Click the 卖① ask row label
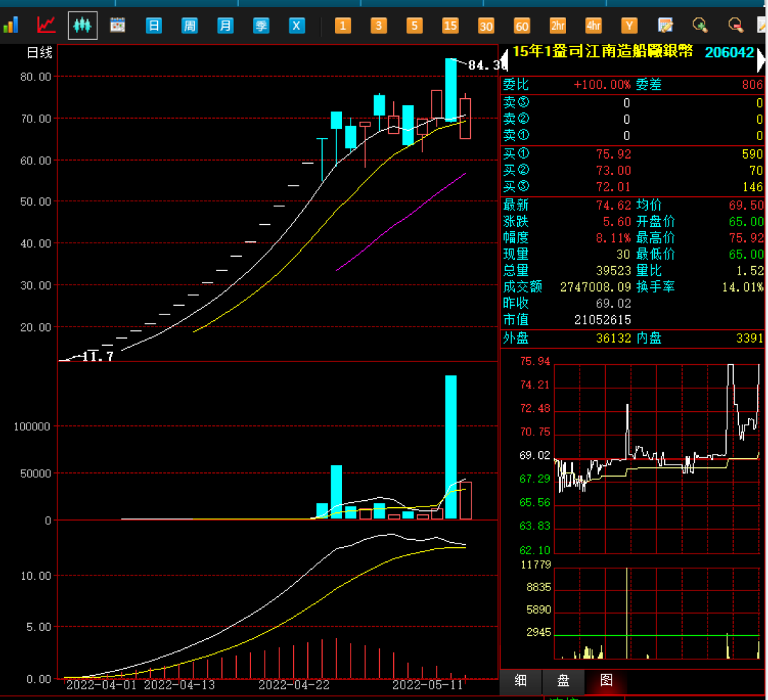Screen dimensions: 768x700 (x=516, y=136)
